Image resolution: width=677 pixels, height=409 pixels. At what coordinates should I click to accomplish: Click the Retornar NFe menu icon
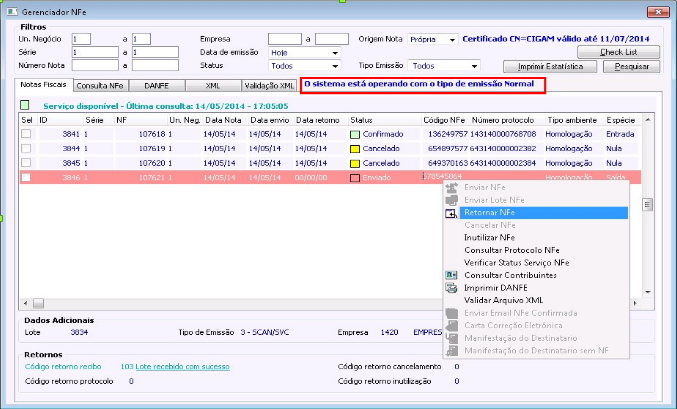[452, 212]
